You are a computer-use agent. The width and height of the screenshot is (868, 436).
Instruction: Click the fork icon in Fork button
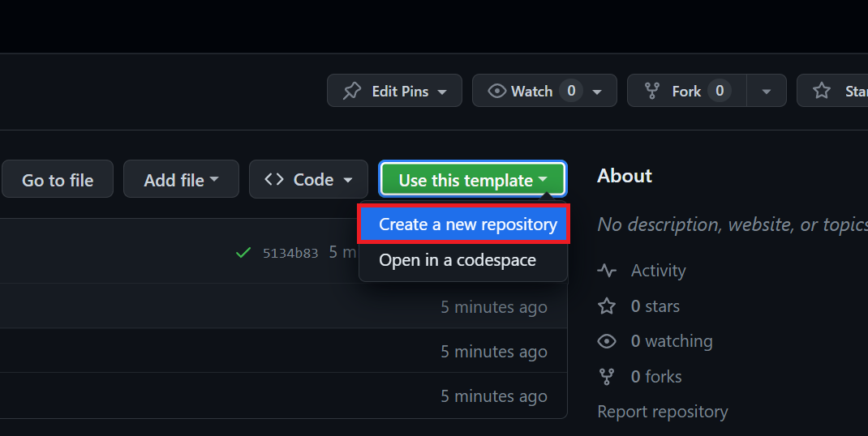[652, 91]
